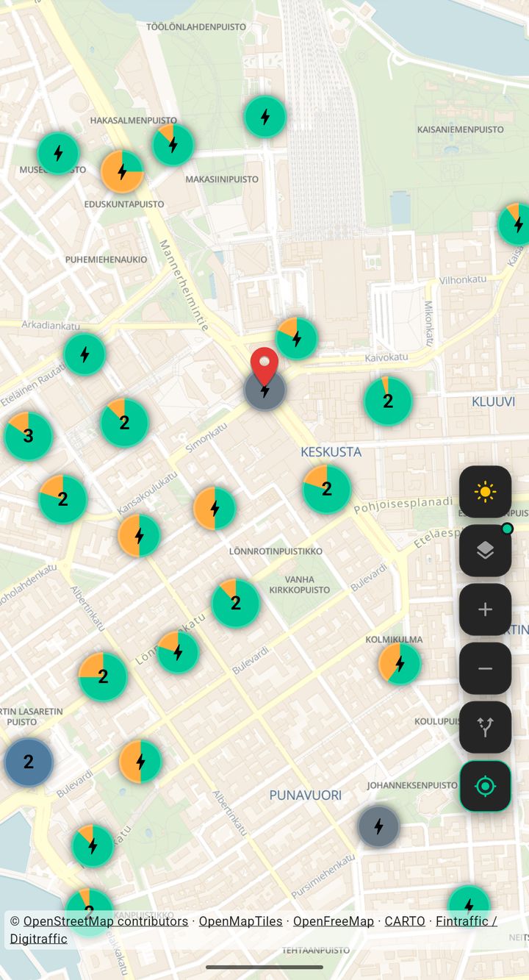The image size is (529, 980).
Task: Center map on my location button
Action: point(485,786)
